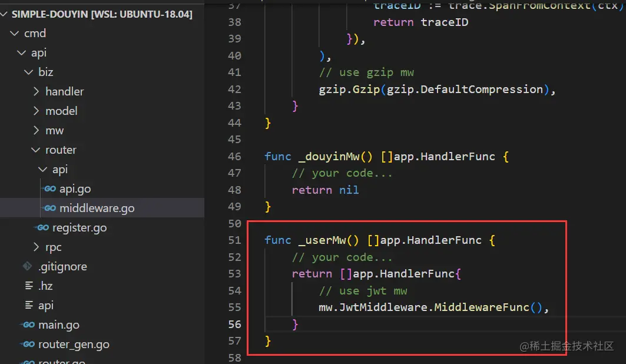
Task: Click 'return []app.HandlerFunc{' on line 53
Action: tap(376, 274)
